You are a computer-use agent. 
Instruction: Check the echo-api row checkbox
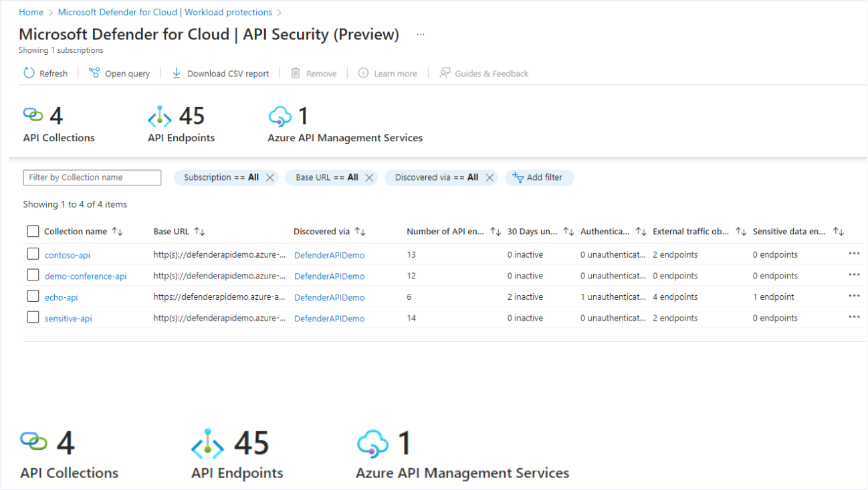click(x=33, y=296)
